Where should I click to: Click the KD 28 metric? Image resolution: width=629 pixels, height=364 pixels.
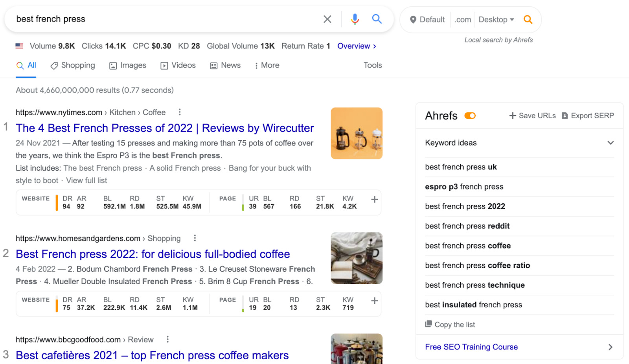click(189, 46)
